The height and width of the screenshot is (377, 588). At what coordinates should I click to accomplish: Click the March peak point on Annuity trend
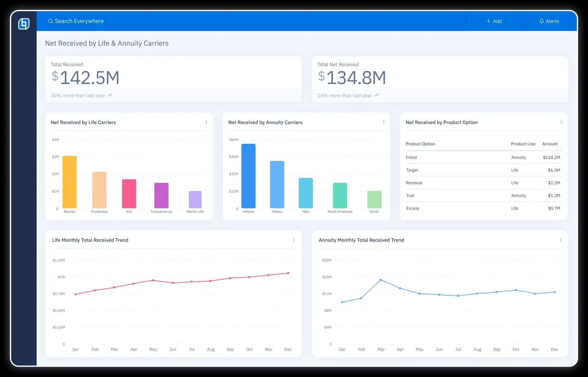click(381, 280)
